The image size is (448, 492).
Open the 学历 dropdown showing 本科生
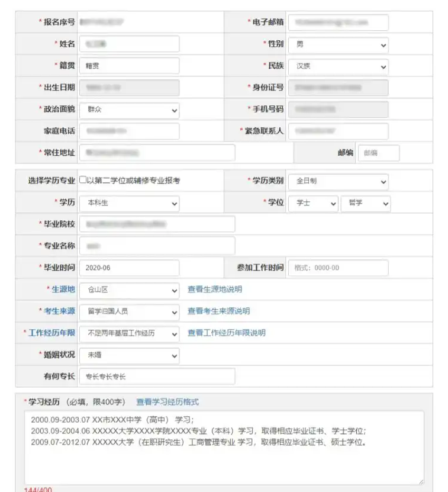click(x=129, y=203)
